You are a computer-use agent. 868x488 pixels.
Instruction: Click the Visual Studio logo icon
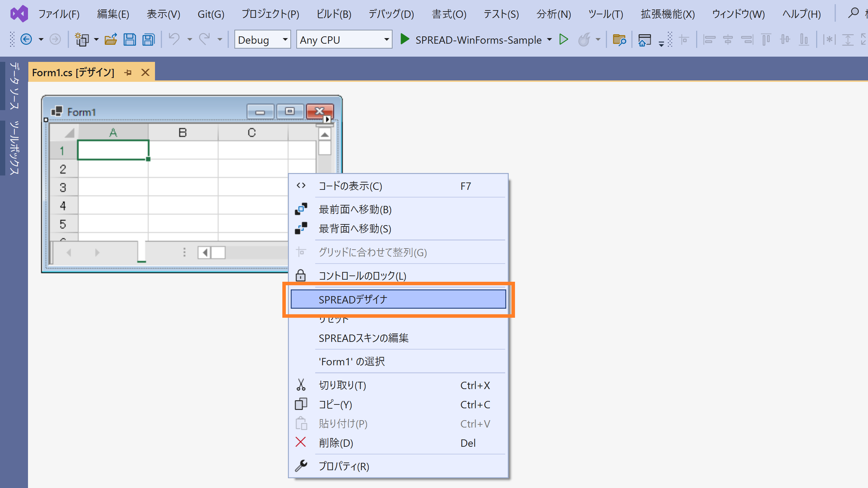click(19, 14)
